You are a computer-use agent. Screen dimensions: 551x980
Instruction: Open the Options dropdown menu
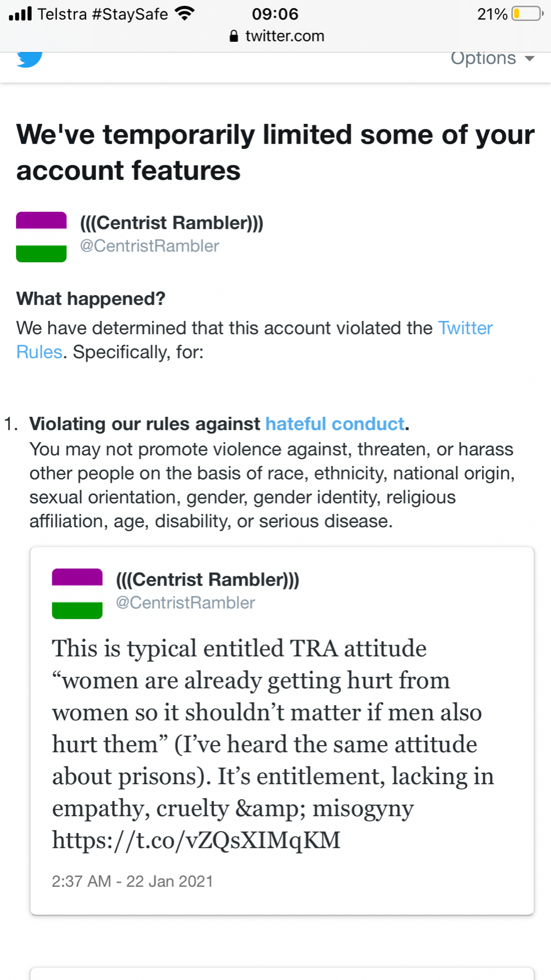pyautogui.click(x=483, y=59)
